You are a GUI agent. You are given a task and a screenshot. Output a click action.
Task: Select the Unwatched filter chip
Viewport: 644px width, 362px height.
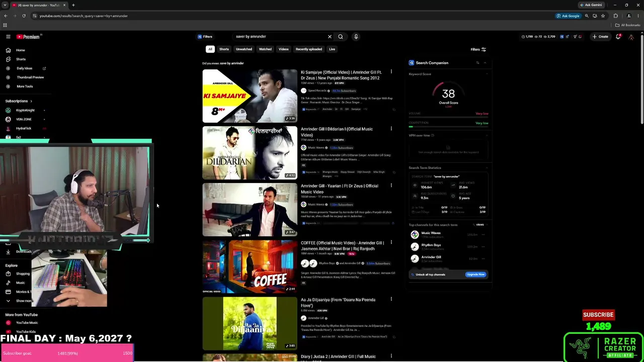[x=244, y=49]
